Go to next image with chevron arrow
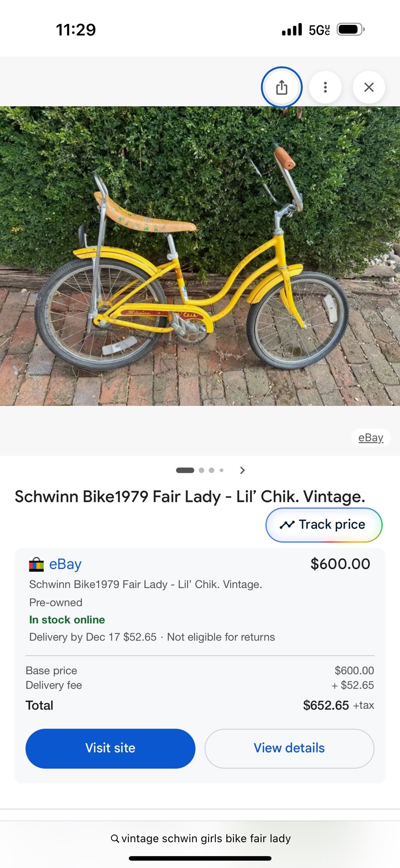 coord(243,470)
